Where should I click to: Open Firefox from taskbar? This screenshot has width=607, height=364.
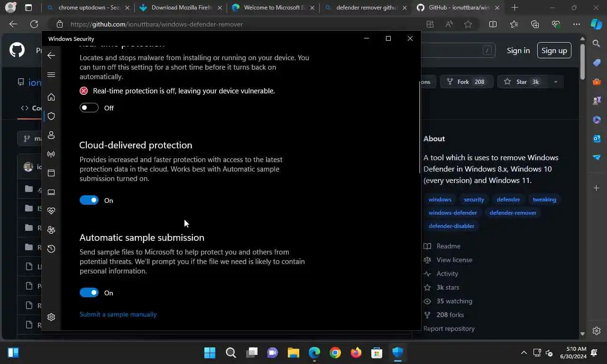tap(356, 353)
